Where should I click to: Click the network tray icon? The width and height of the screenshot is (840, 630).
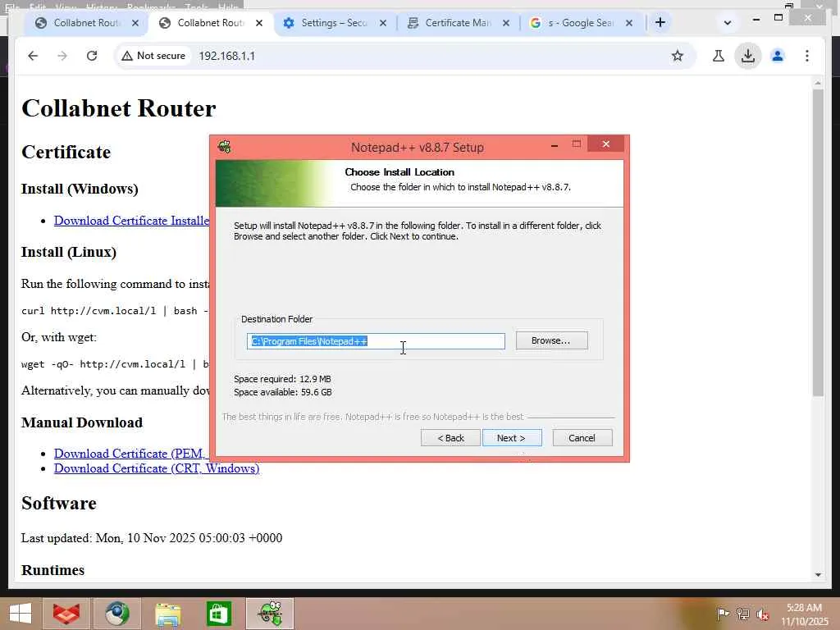point(742,614)
